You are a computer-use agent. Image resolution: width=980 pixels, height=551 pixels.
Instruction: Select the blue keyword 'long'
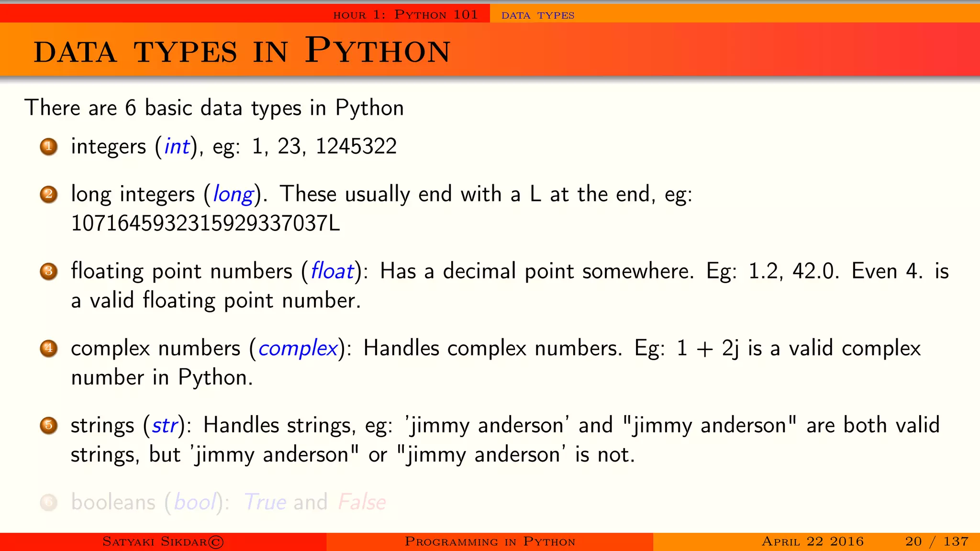coord(233,195)
